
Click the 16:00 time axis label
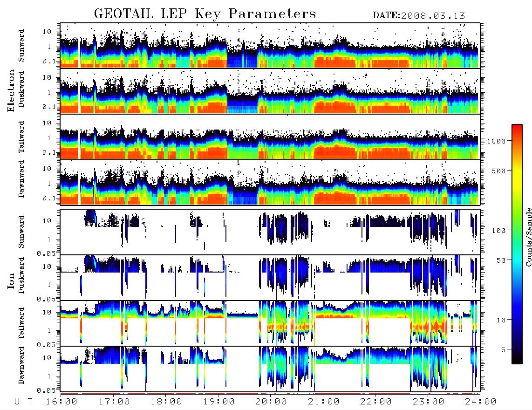coord(62,402)
